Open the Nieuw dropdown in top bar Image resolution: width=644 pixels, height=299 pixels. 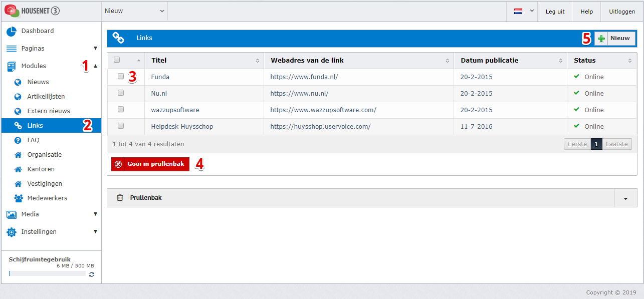[134, 11]
